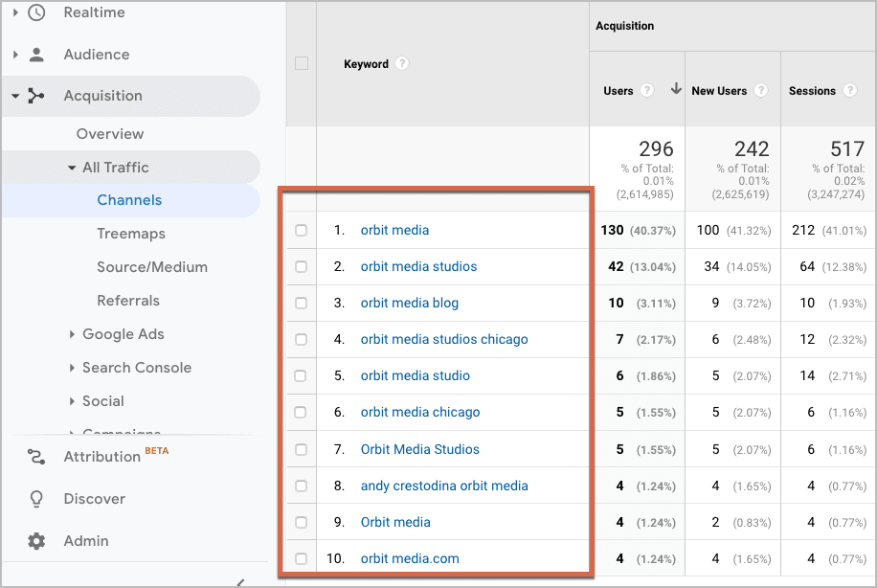Click help icon beside New Users header

click(x=760, y=91)
